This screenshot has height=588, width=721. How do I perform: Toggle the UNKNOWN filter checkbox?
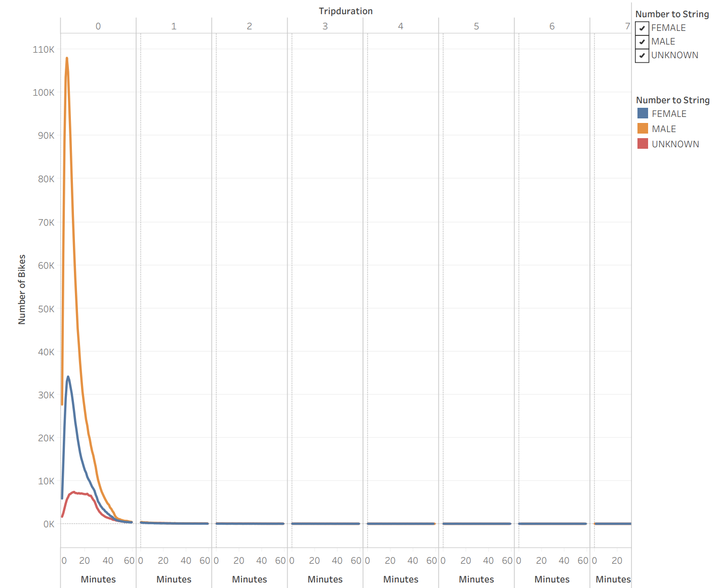pos(642,55)
